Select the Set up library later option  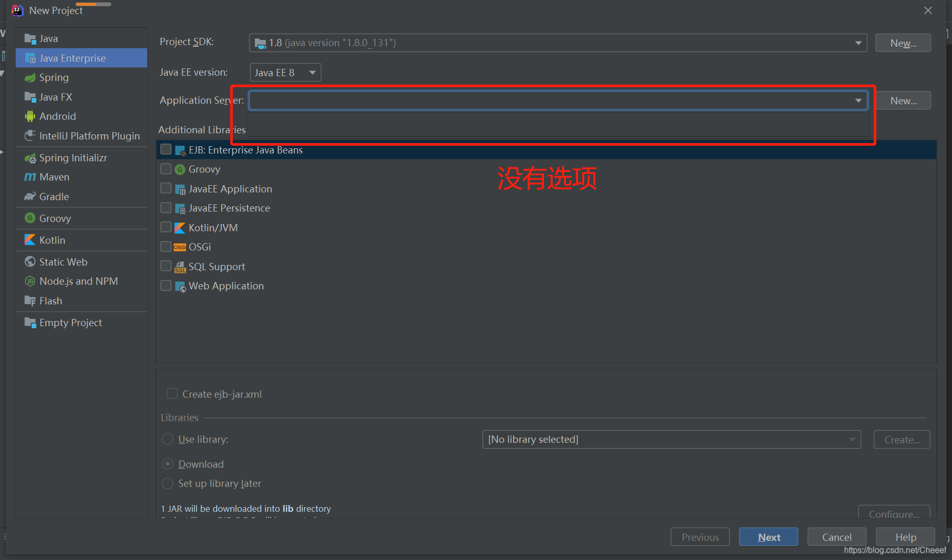(167, 483)
